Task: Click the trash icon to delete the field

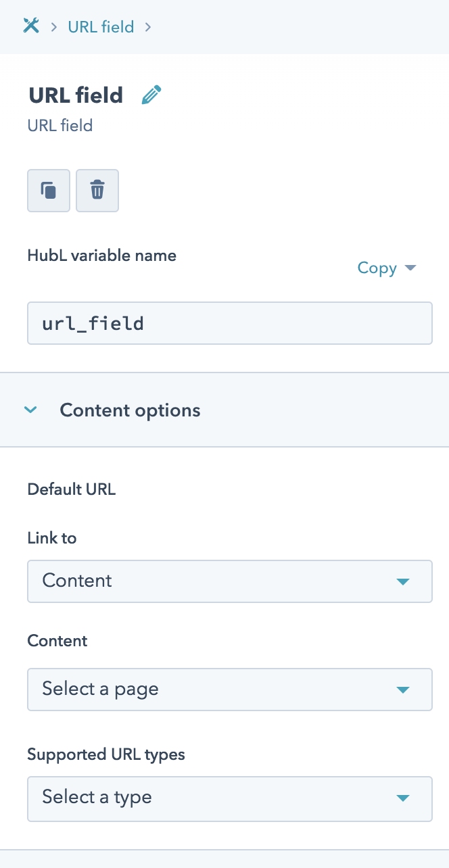Action: pyautogui.click(x=97, y=190)
